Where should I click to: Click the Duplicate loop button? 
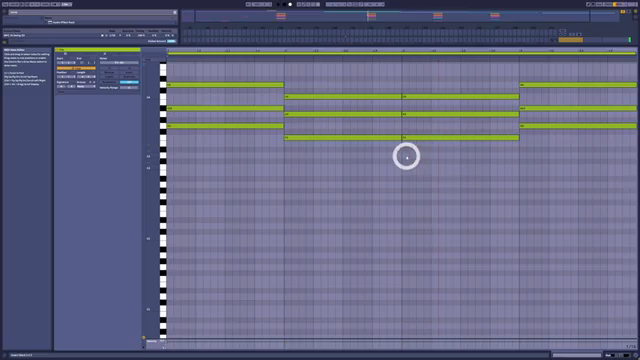129,77
